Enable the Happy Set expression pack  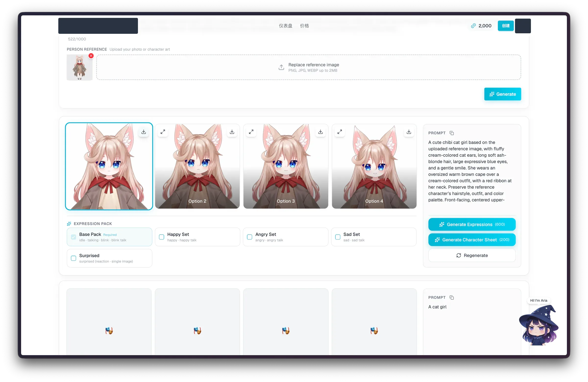click(x=161, y=237)
